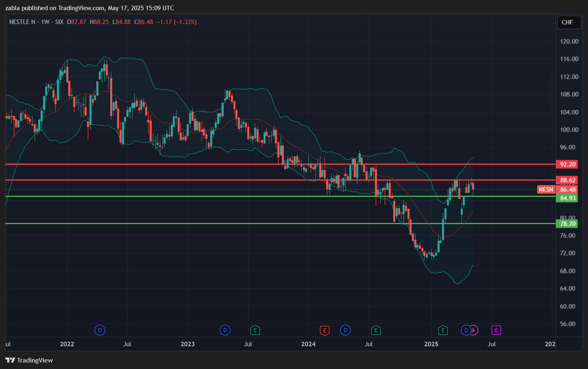
Task: Click the green earnings marker after Jul 2024
Action: pyautogui.click(x=376, y=330)
